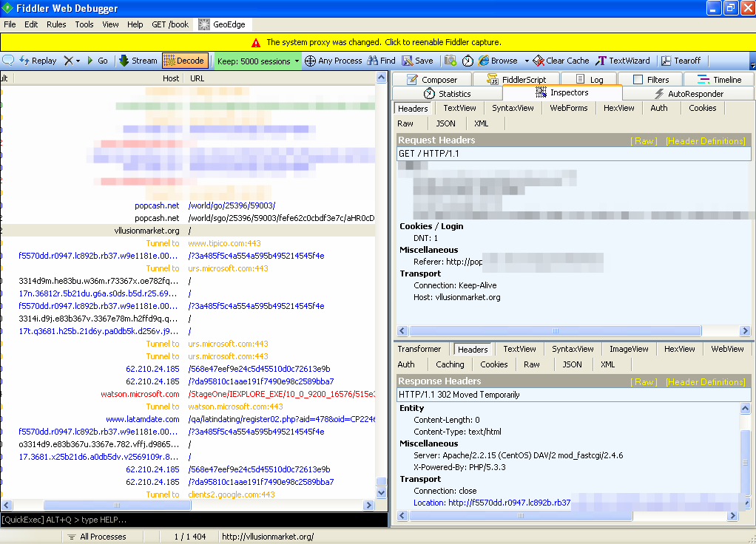This screenshot has height=544, width=756.
Task: Click the comment speech bubble icon
Action: 8,60
